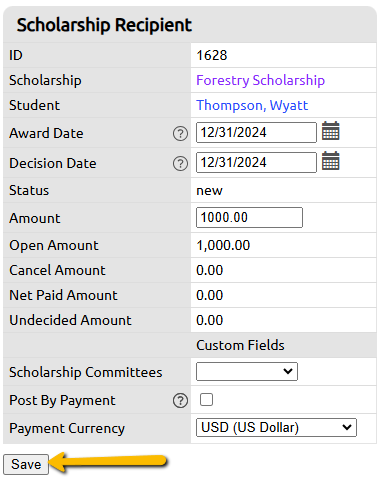The height and width of the screenshot is (477, 380).
Task: Click the Decision Date input field
Action: pyautogui.click(x=256, y=162)
